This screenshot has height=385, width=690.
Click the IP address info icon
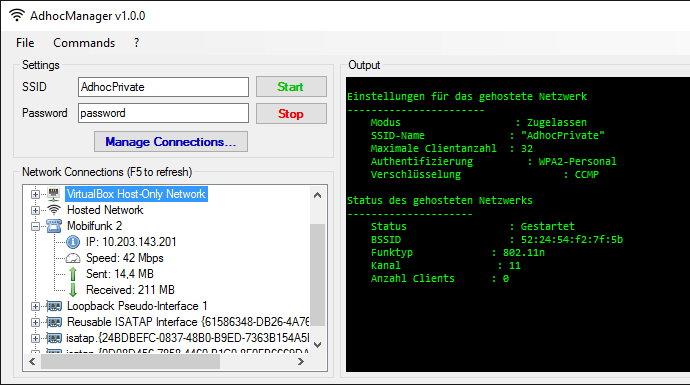click(73, 242)
